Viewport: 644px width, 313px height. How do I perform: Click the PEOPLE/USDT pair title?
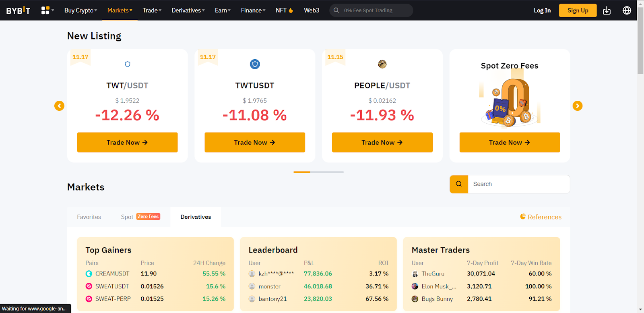coord(382,85)
